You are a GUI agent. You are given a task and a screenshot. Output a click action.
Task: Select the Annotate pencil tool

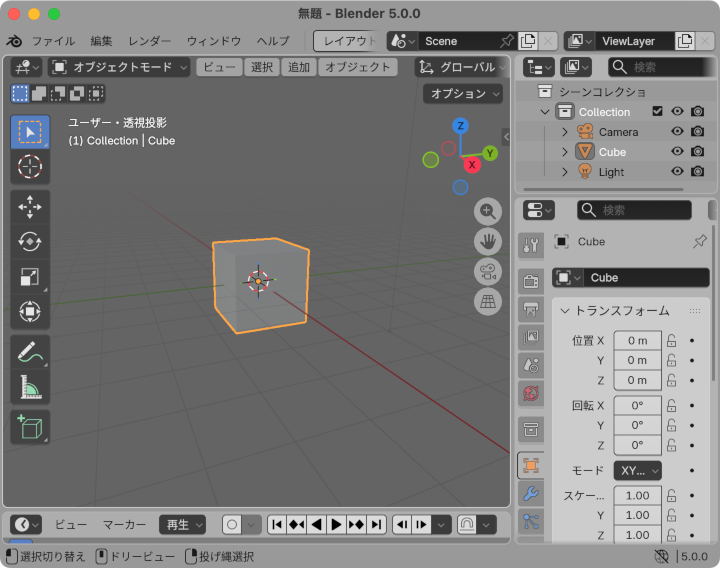[30, 352]
